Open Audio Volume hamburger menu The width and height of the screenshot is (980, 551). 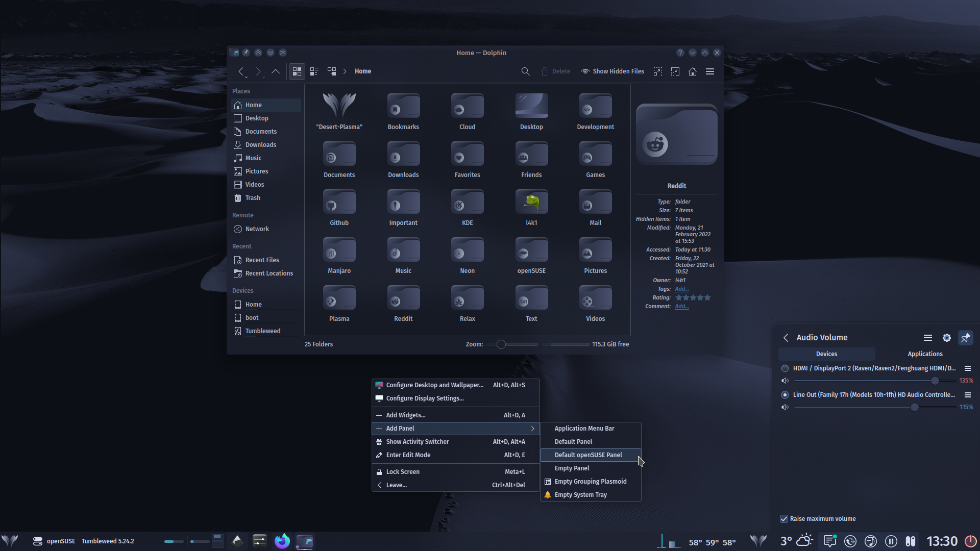928,338
